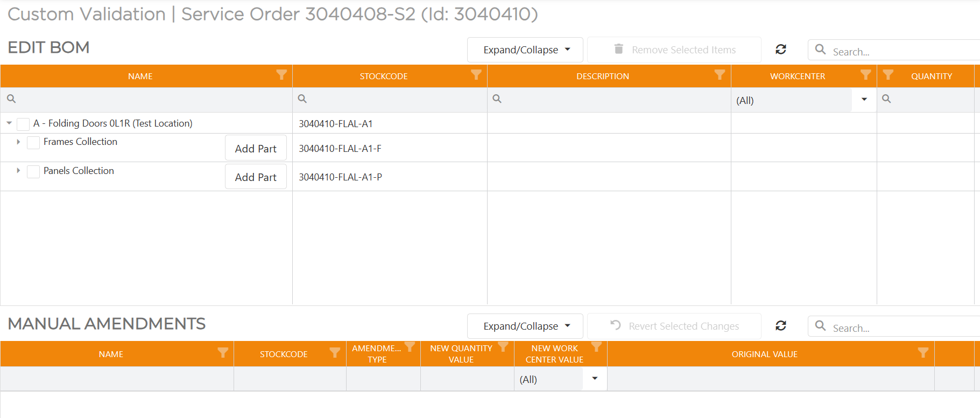Click the Amendment Type filter icon
This screenshot has width=980, height=418.
click(x=410, y=346)
